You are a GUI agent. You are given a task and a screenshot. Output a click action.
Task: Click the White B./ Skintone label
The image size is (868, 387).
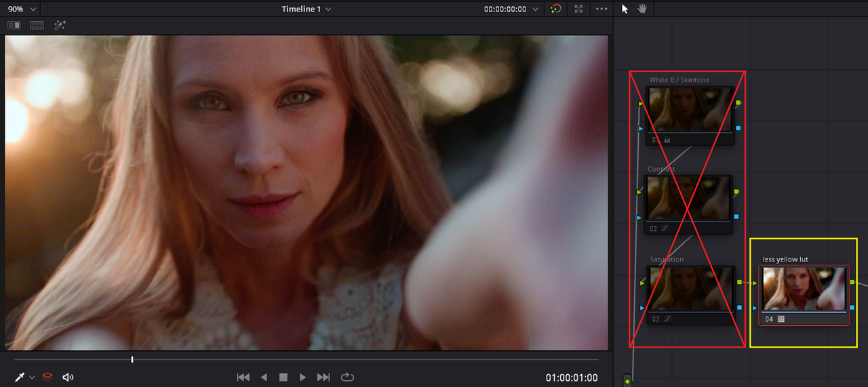(x=679, y=80)
